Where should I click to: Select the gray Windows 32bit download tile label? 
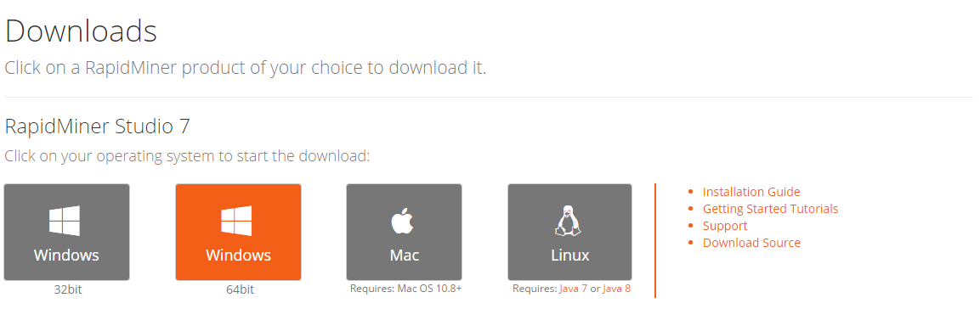[x=66, y=256]
